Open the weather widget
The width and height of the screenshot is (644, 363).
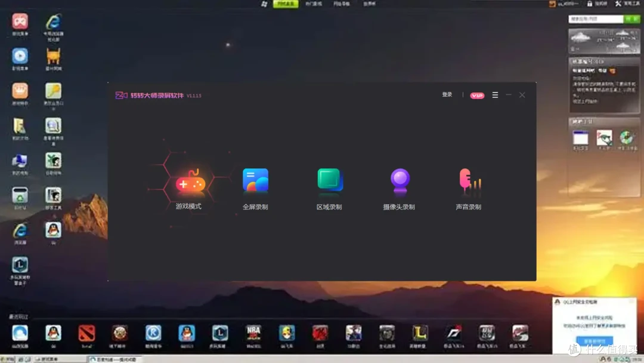coord(604,41)
